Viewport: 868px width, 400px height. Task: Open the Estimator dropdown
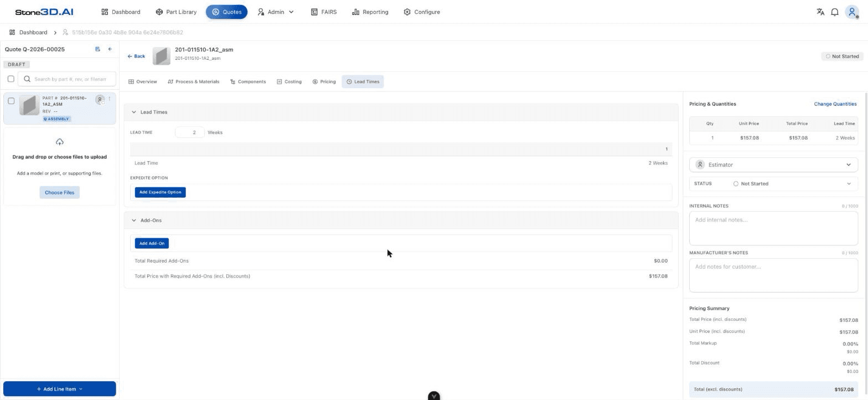pyautogui.click(x=773, y=165)
